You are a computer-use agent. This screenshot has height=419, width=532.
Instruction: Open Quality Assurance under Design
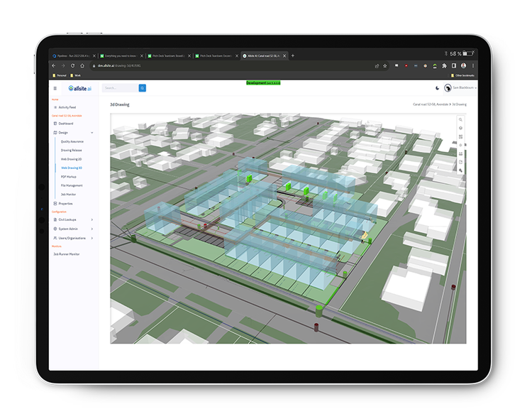pyautogui.click(x=72, y=141)
